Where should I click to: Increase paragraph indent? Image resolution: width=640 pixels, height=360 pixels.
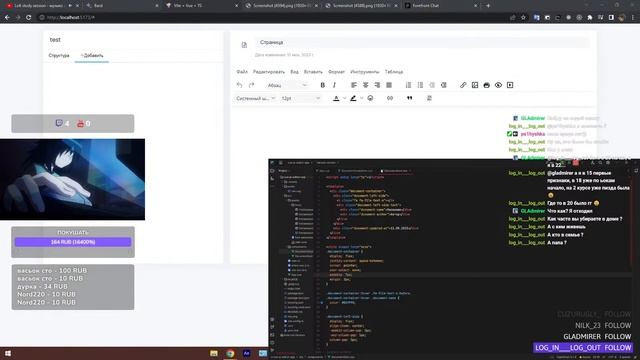tap(444, 85)
